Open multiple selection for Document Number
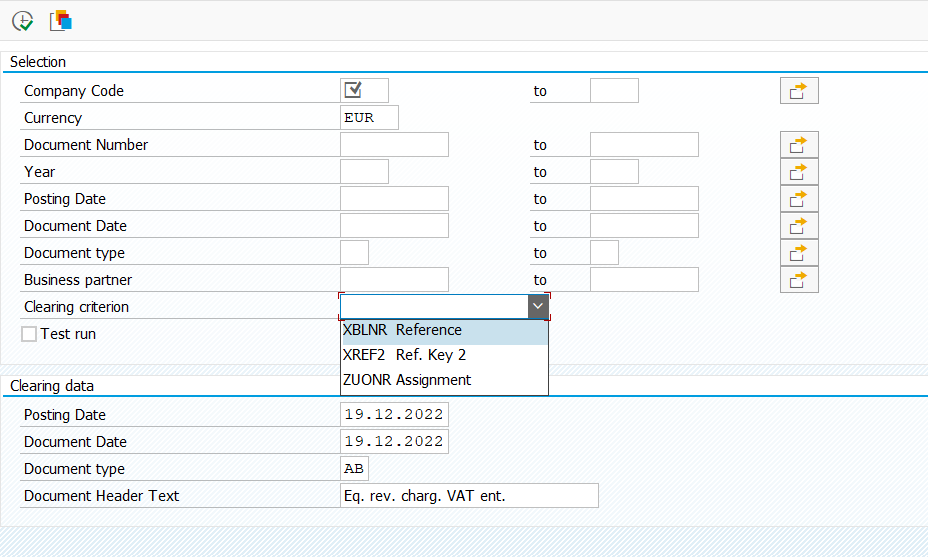 (x=799, y=144)
